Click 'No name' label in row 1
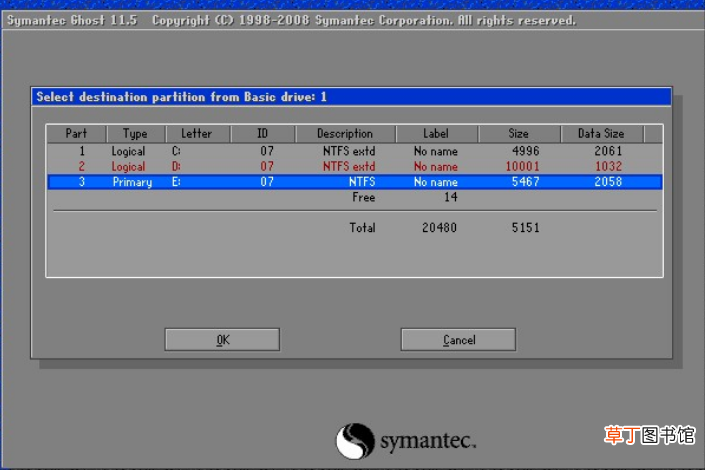 click(x=436, y=151)
